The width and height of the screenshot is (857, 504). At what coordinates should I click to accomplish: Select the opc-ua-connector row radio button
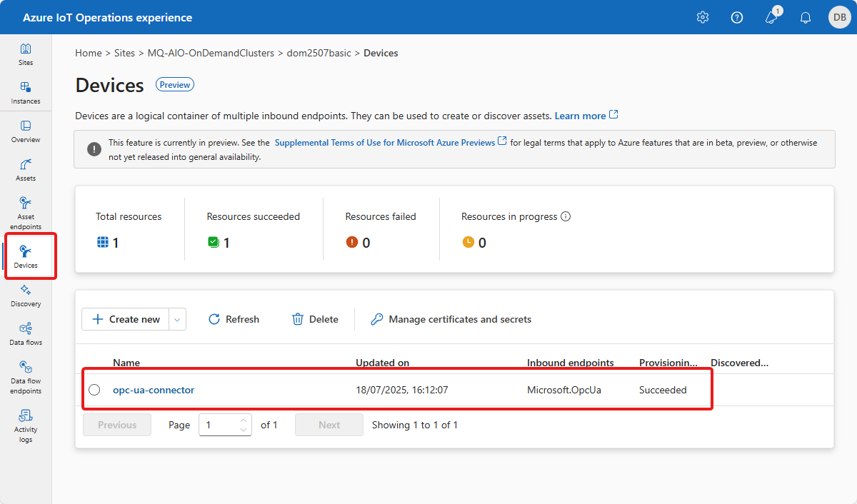point(94,390)
